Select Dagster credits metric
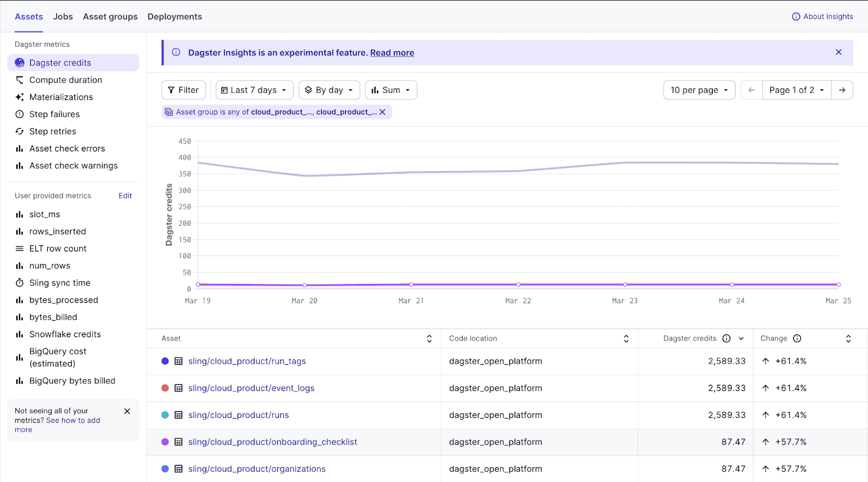The width and height of the screenshot is (868, 482). point(73,62)
